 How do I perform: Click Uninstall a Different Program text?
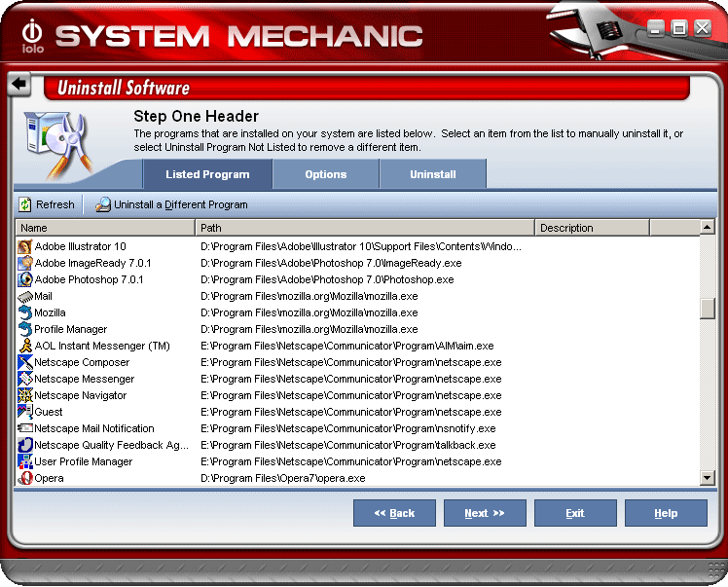(x=181, y=204)
